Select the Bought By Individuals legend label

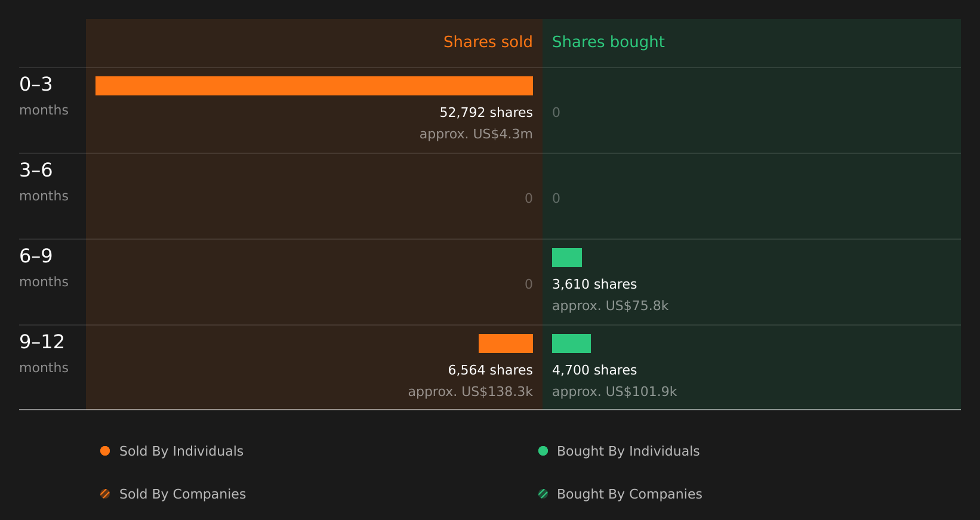[x=628, y=451]
